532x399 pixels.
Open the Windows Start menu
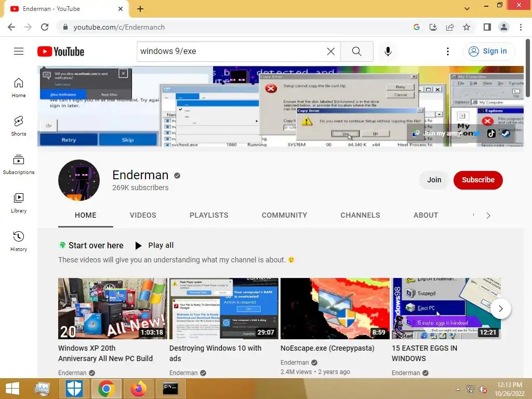point(12,389)
